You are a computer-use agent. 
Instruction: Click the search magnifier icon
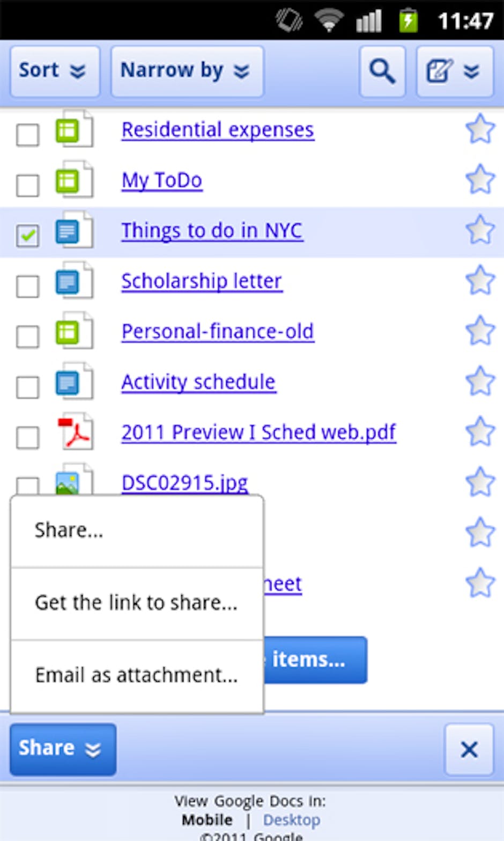pyautogui.click(x=382, y=71)
